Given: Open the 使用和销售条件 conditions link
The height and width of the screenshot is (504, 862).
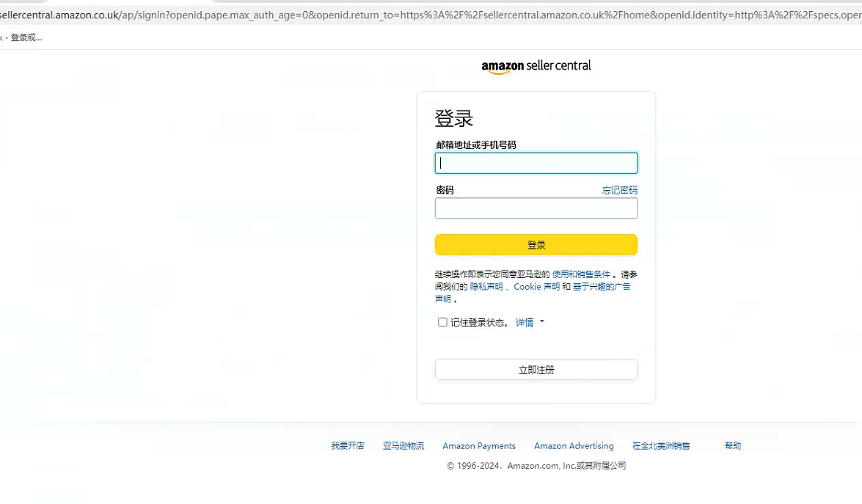Looking at the screenshot, I should (581, 274).
